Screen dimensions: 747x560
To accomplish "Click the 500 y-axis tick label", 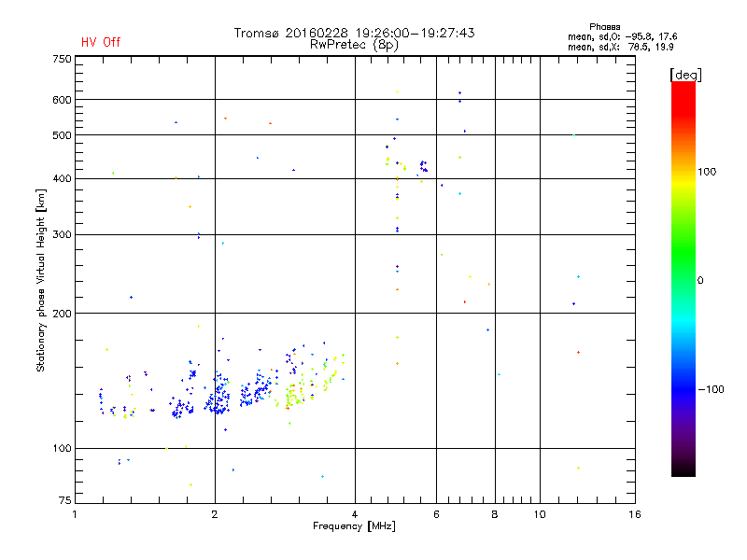I will coord(62,135).
